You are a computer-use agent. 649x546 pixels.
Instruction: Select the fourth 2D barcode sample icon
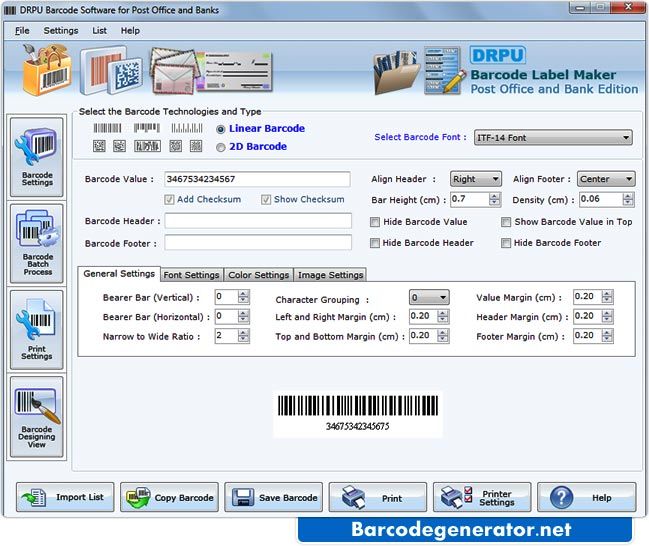(175, 146)
